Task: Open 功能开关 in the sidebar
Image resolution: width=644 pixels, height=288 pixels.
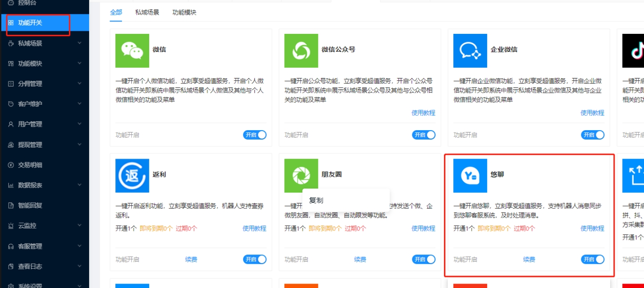Action: pos(45,23)
